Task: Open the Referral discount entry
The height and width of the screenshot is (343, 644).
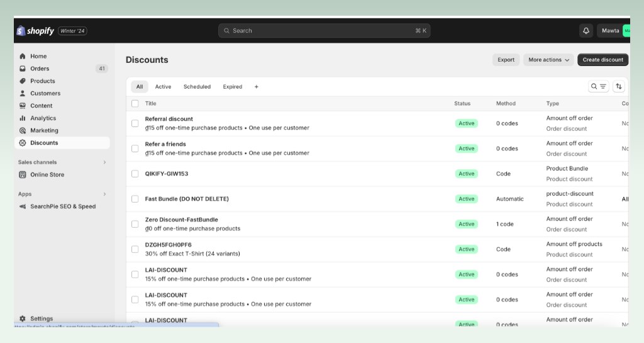Action: [169, 119]
